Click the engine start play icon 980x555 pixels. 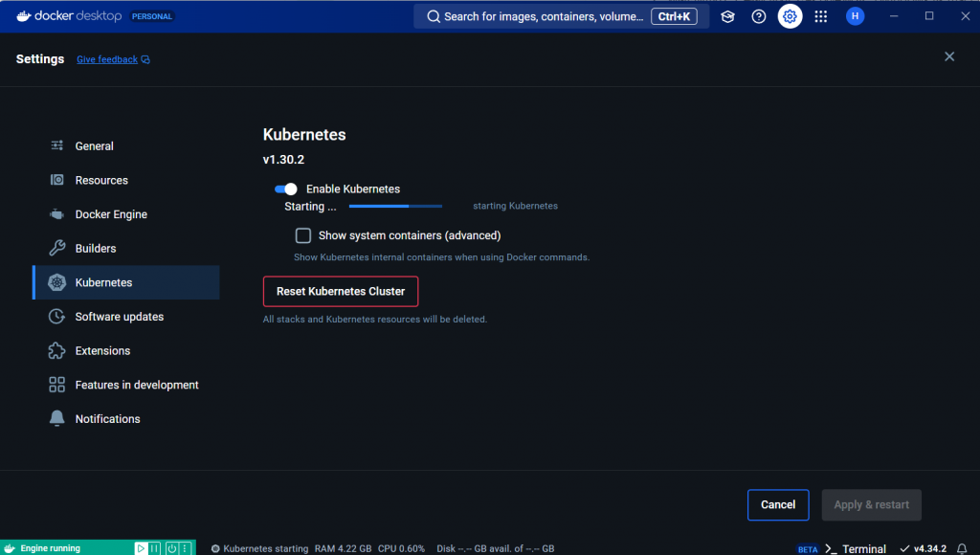pos(141,548)
